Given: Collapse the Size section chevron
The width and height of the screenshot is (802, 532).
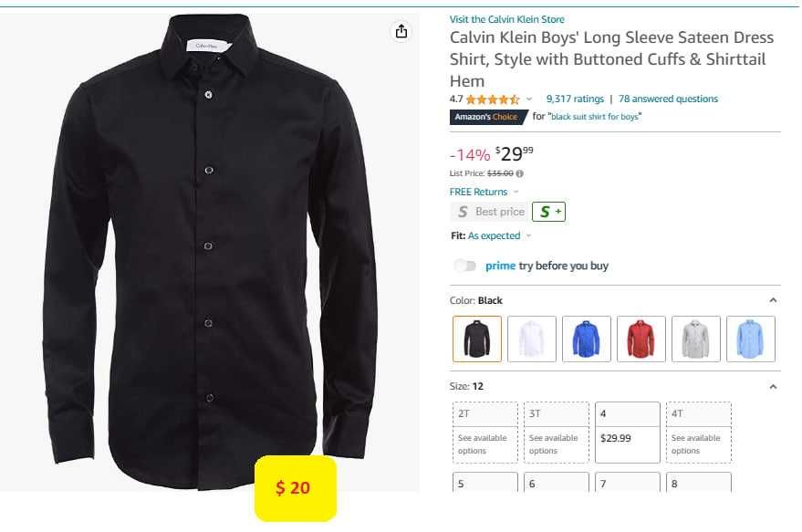Looking at the screenshot, I should pyautogui.click(x=773, y=386).
